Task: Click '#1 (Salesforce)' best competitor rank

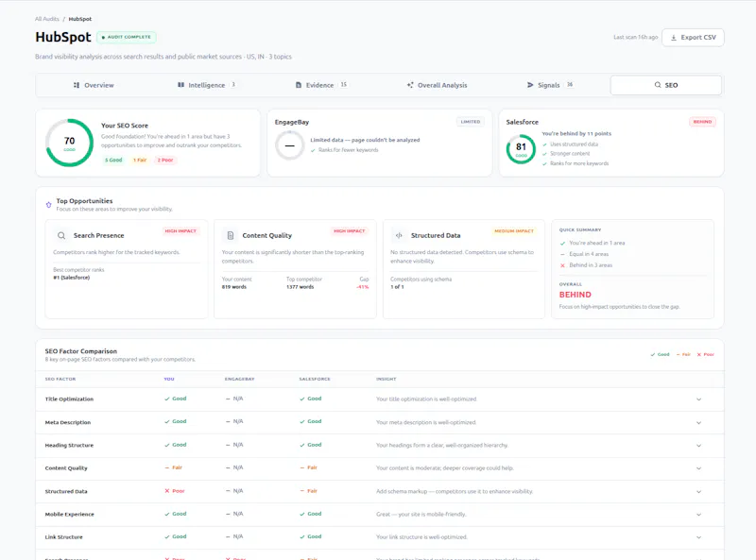Action: [72, 278]
